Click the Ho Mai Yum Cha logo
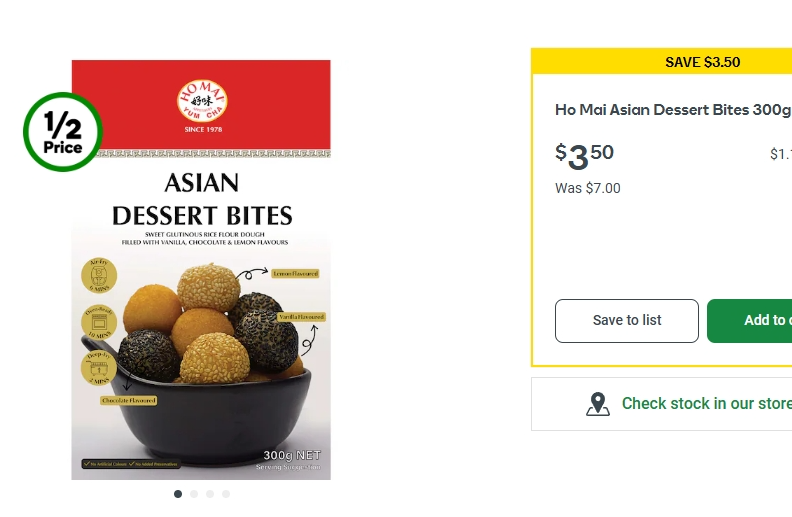This screenshot has width=792, height=517. (202, 101)
